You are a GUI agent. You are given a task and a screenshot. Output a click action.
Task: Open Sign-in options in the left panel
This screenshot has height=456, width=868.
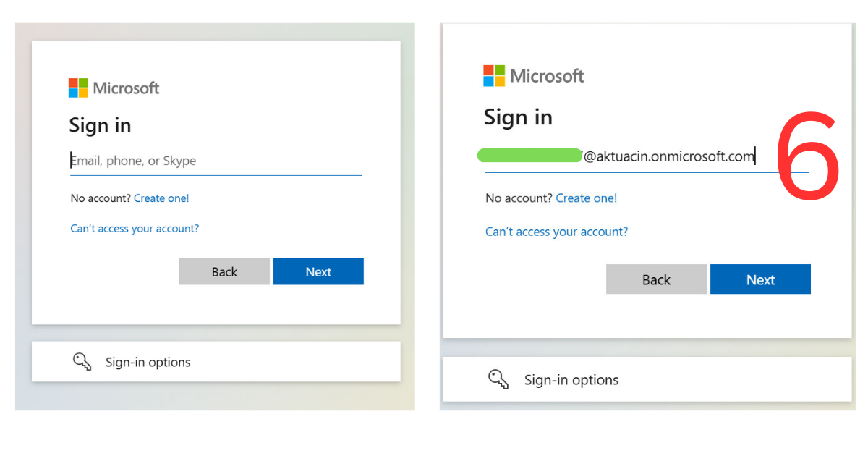(x=216, y=362)
